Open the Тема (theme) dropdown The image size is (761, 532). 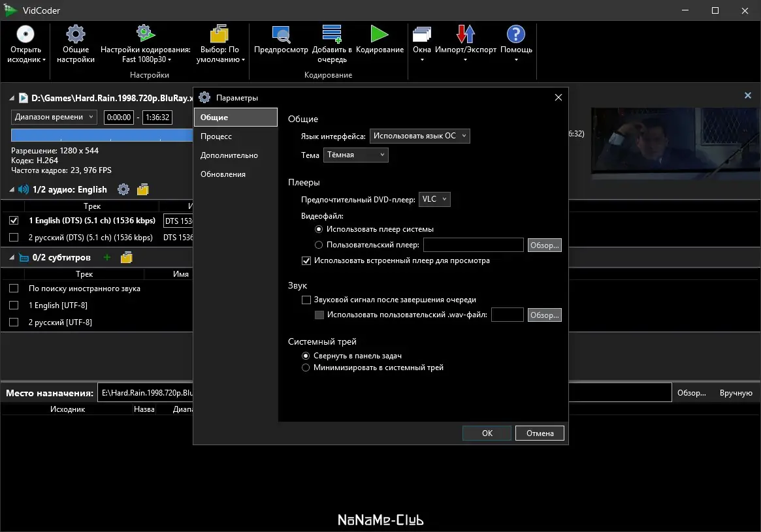coord(355,155)
